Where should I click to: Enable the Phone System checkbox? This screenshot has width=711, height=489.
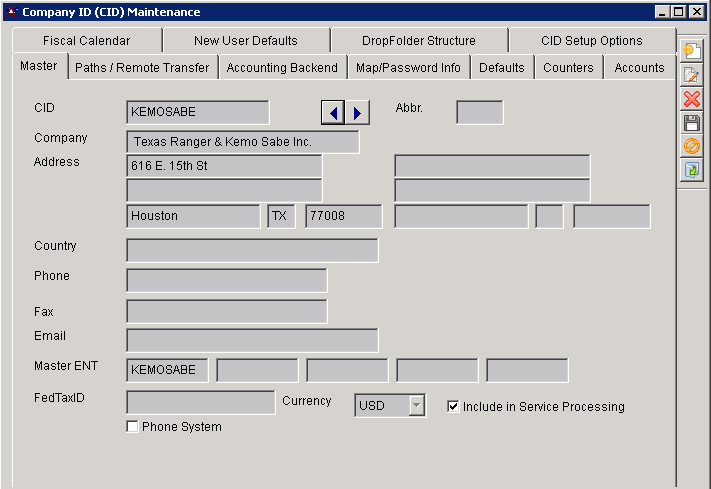coord(133,427)
